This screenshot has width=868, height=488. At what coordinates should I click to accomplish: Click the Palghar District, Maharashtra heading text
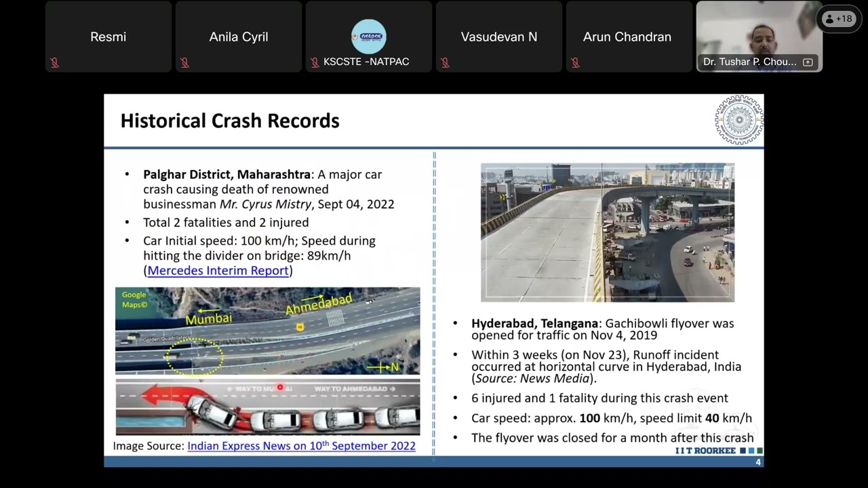(x=227, y=174)
